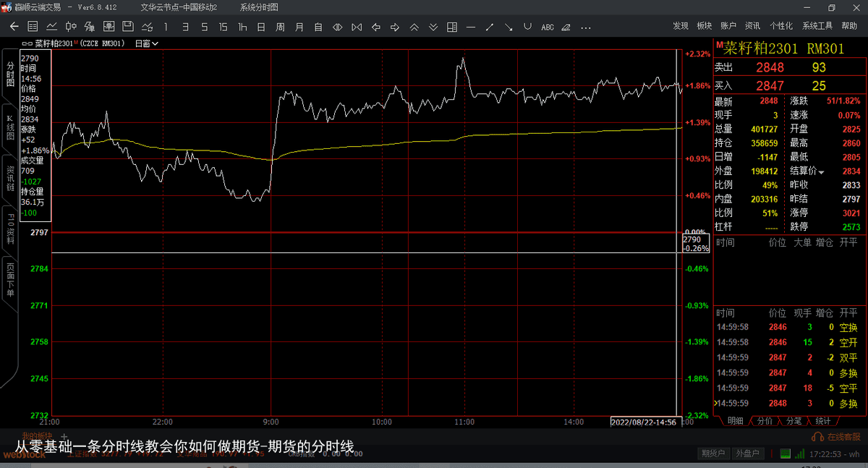Switch to the 15-minute period

click(x=223, y=27)
